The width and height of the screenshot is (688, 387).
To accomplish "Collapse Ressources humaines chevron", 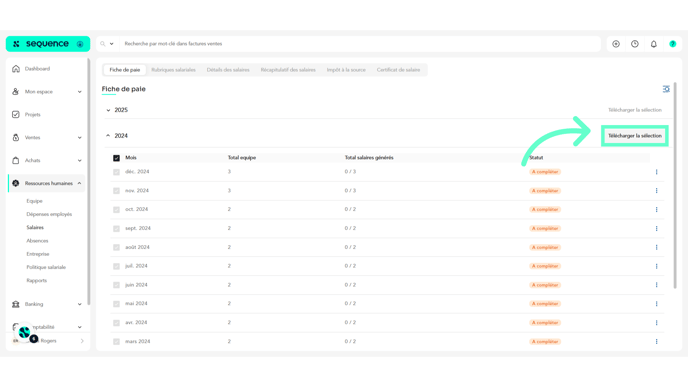I will (79, 183).
